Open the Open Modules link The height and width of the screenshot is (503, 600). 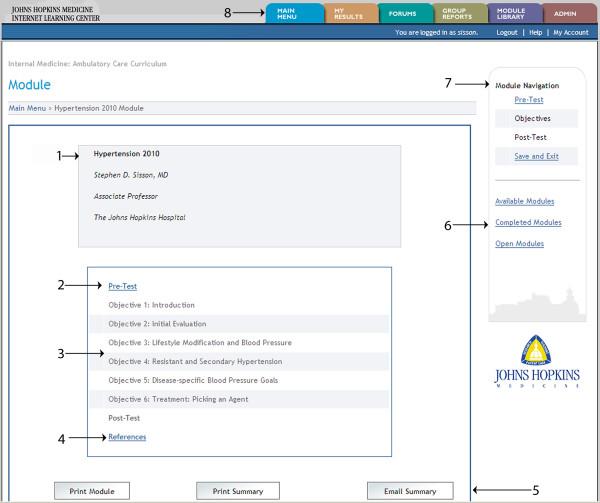click(519, 244)
